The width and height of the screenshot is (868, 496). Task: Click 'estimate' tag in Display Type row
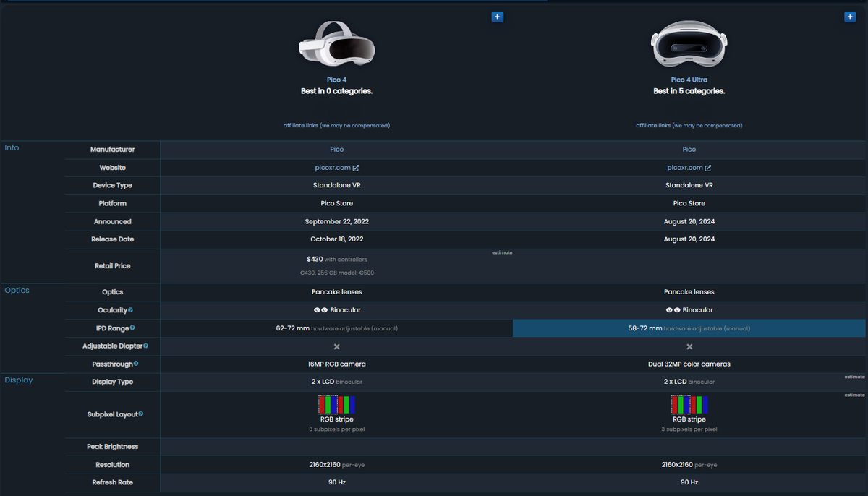[x=854, y=377]
